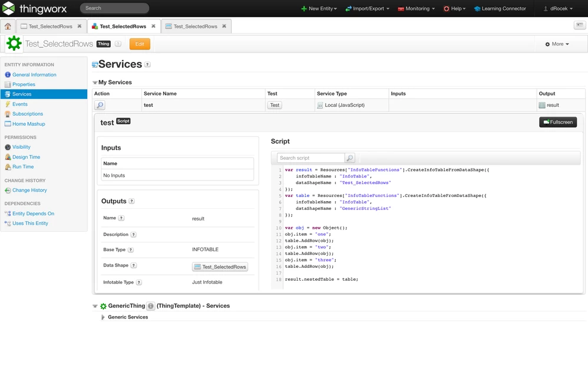This screenshot has height=368, width=588.
Task: Click the ThingWorx logo icon
Action: 8,8
